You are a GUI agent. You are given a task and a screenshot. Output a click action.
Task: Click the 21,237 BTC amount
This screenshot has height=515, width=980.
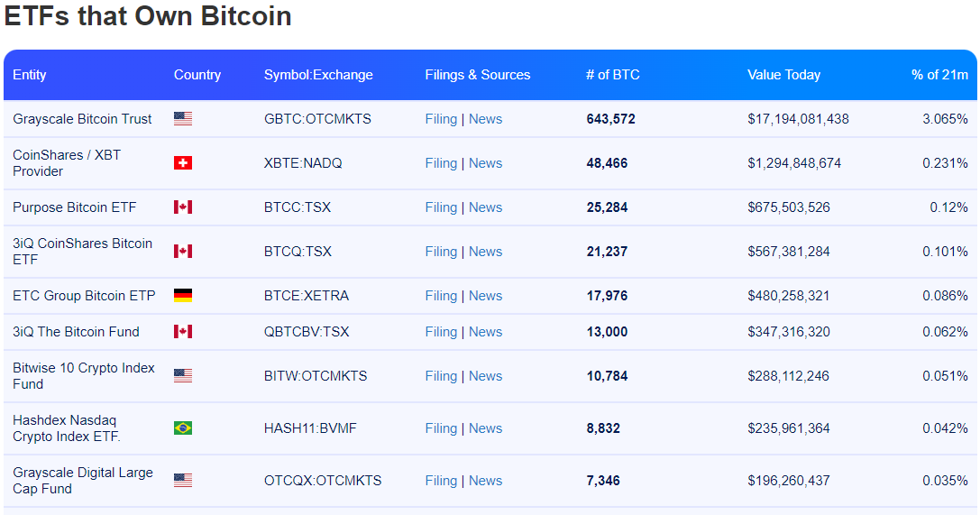pos(607,252)
